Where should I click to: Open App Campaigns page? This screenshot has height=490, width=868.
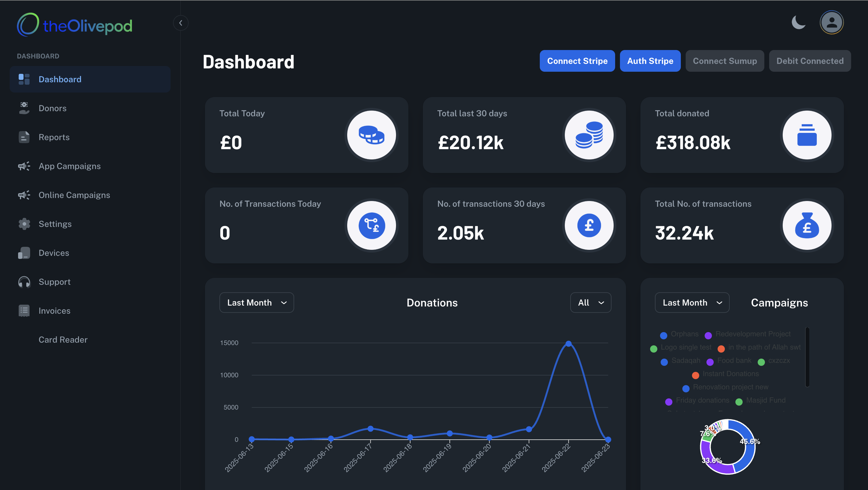tap(90, 166)
